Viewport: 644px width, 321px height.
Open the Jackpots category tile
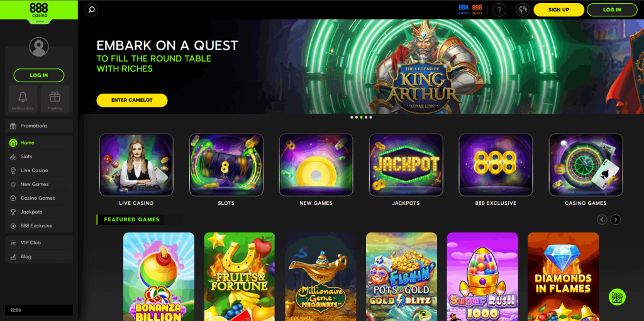406,170
